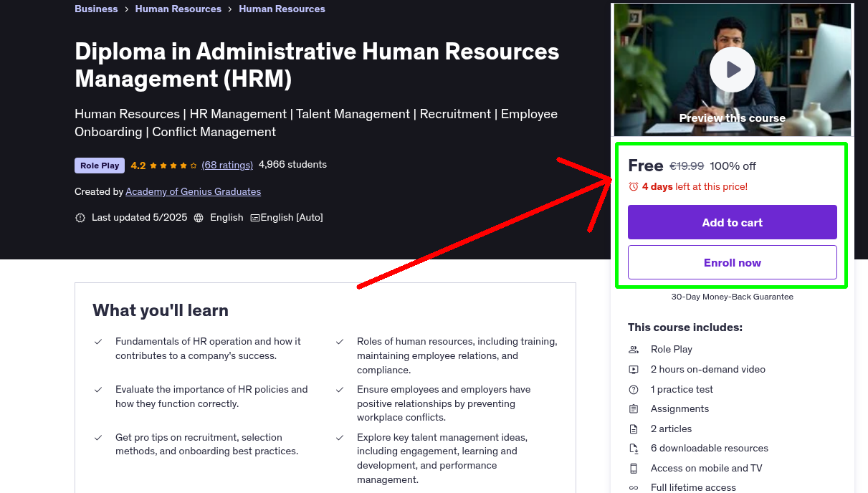868x493 pixels.
Task: Click 4 days left at this price
Action: pyautogui.click(x=695, y=186)
